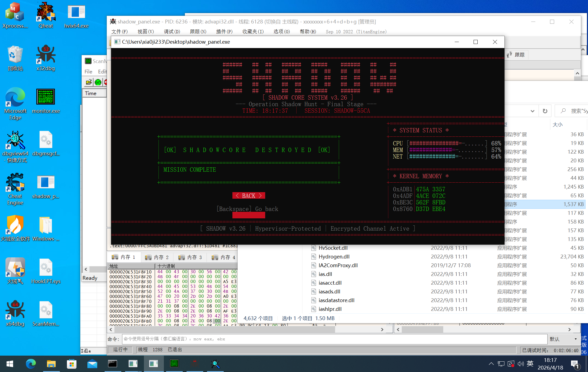Click the File Explorer refresh icon
This screenshot has width=588, height=372.
coord(545,111)
